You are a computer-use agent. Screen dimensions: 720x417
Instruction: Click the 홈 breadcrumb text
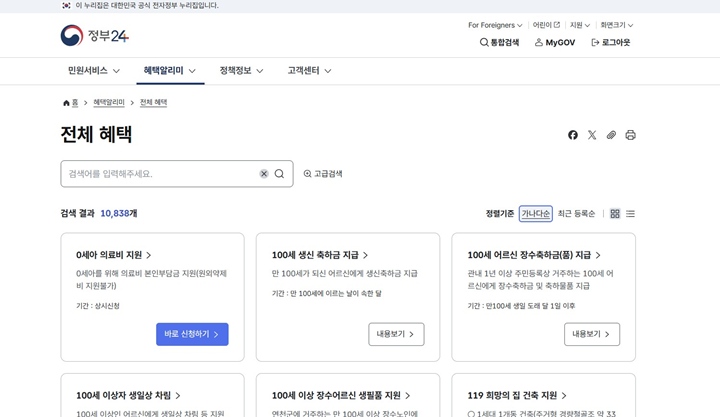(x=75, y=102)
